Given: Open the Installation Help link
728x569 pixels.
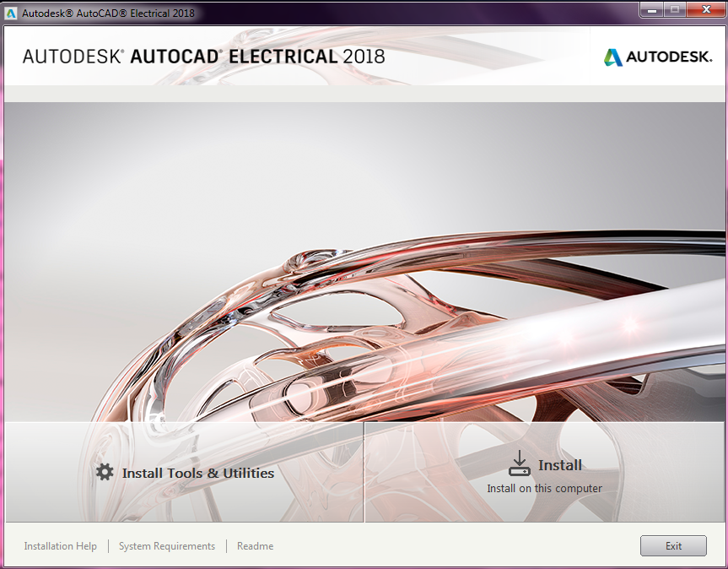Looking at the screenshot, I should pyautogui.click(x=61, y=546).
